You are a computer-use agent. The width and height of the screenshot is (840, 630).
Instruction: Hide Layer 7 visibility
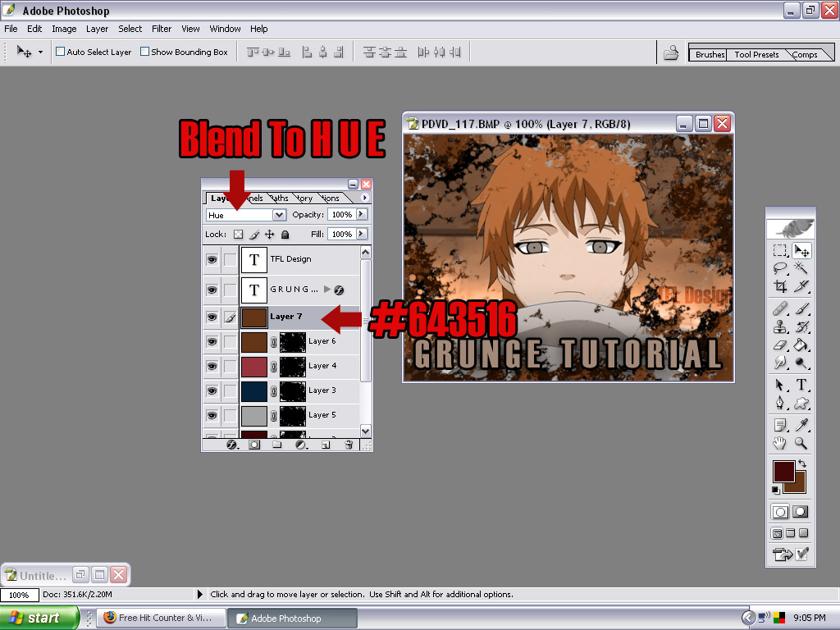[212, 317]
